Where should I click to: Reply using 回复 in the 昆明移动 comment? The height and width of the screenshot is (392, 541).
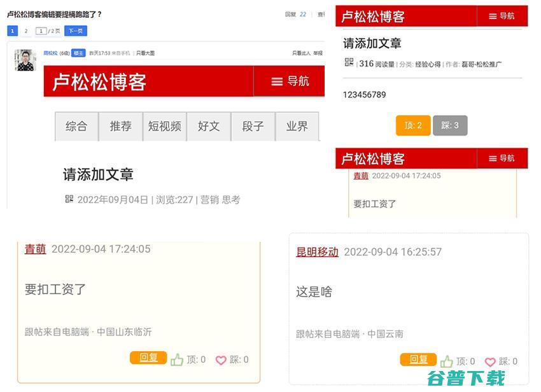pos(418,360)
